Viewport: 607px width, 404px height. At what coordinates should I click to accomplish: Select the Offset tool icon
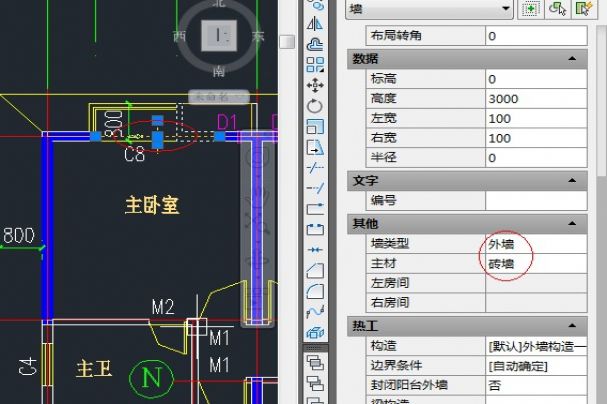pos(316,44)
